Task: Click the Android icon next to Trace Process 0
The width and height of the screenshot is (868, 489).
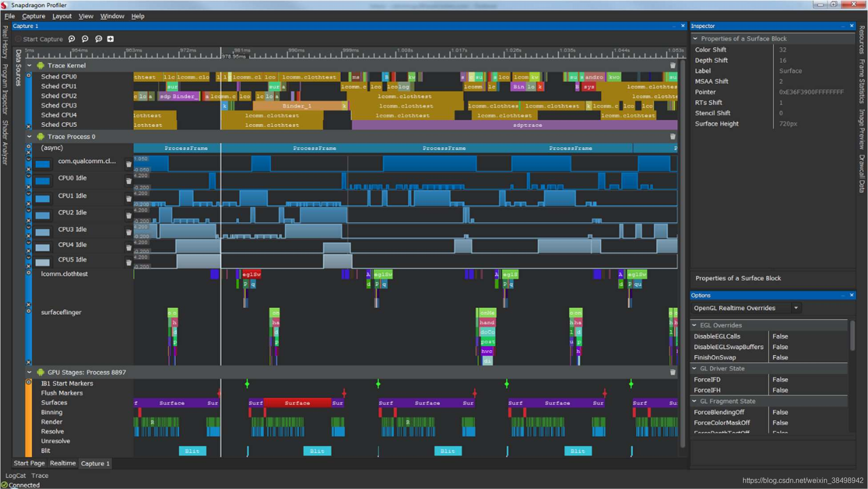Action: (x=40, y=137)
